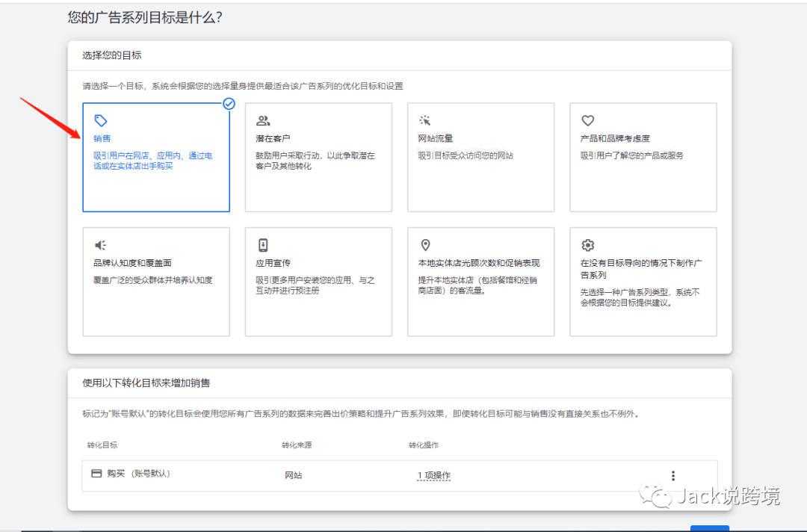Click the heart icon for 产品和品牌考虑度

pyautogui.click(x=588, y=120)
